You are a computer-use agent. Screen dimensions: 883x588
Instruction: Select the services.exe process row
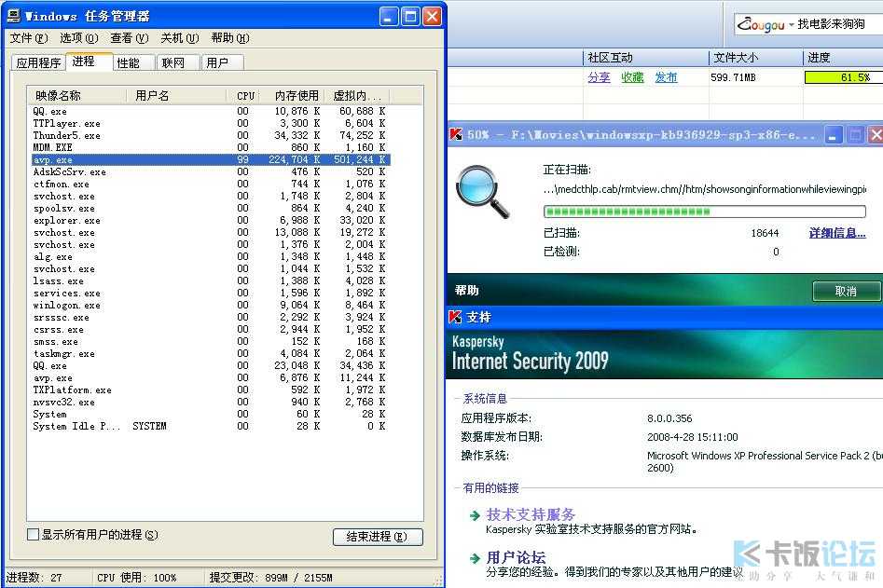(x=210, y=294)
